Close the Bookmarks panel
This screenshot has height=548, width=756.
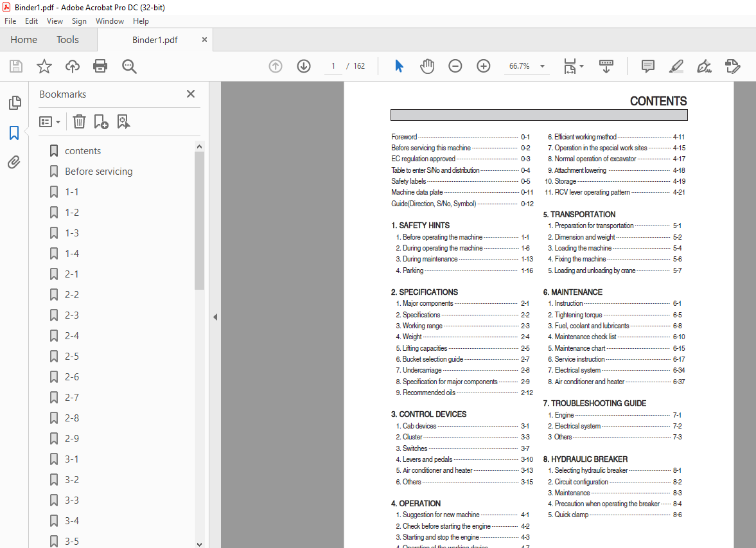pyautogui.click(x=191, y=94)
